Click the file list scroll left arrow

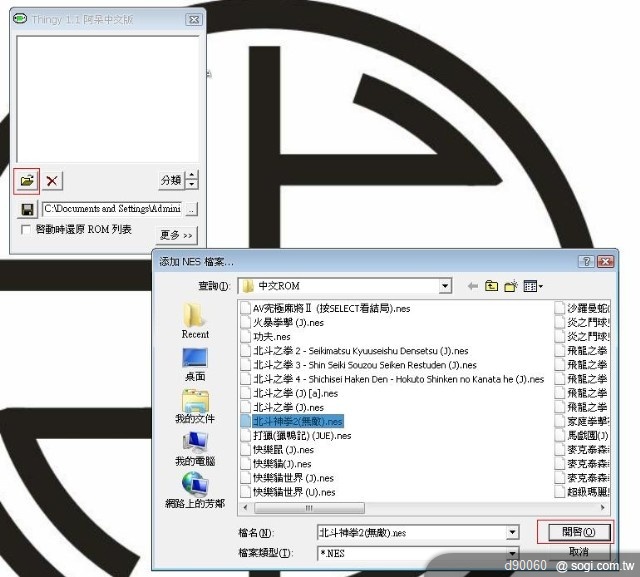245,508
